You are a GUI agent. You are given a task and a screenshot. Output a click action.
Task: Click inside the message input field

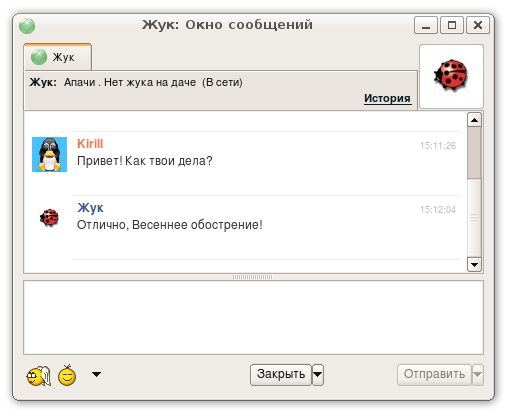253,318
